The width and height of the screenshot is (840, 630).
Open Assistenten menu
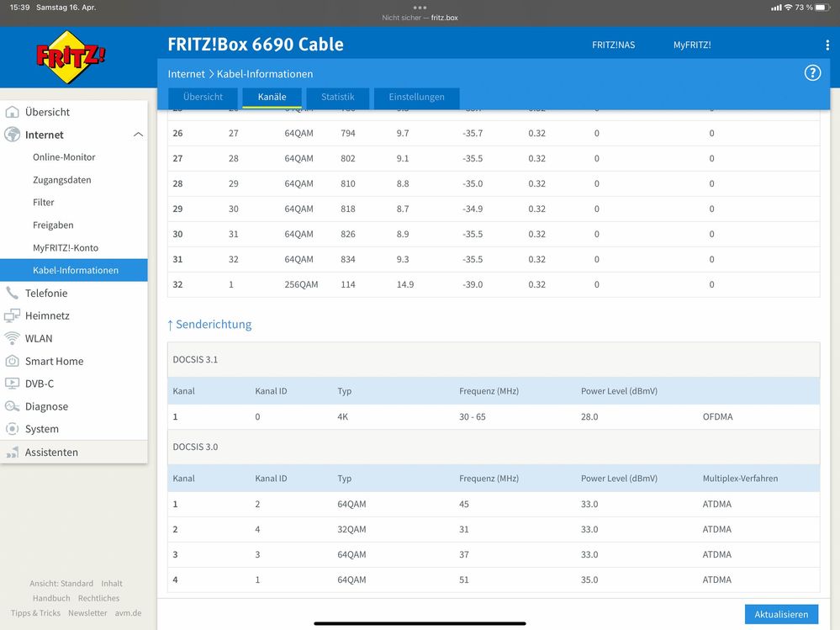(74, 453)
